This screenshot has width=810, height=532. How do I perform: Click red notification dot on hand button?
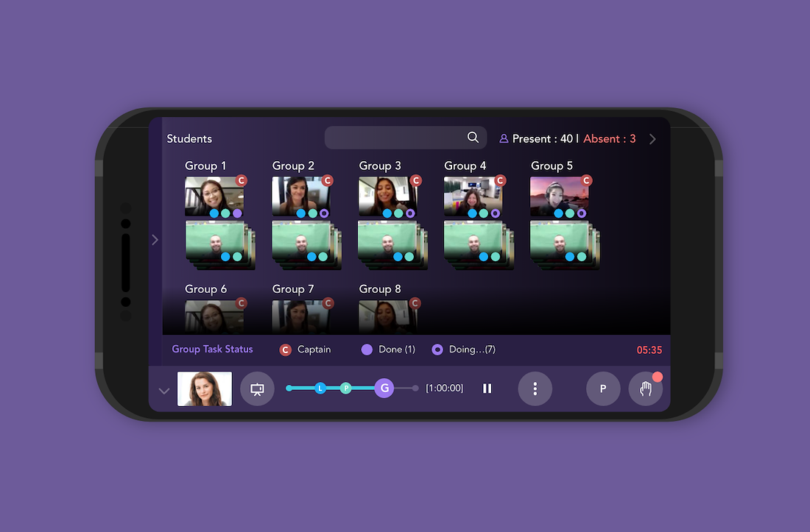657,377
